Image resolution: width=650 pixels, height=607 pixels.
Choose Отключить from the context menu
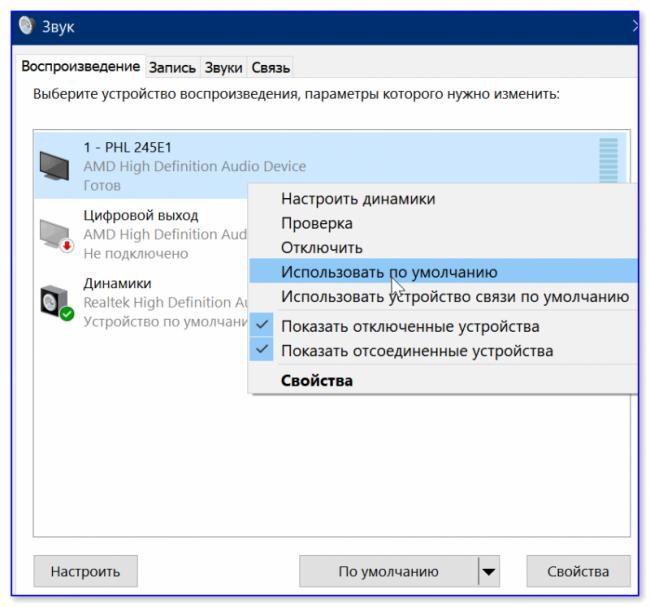coord(322,247)
